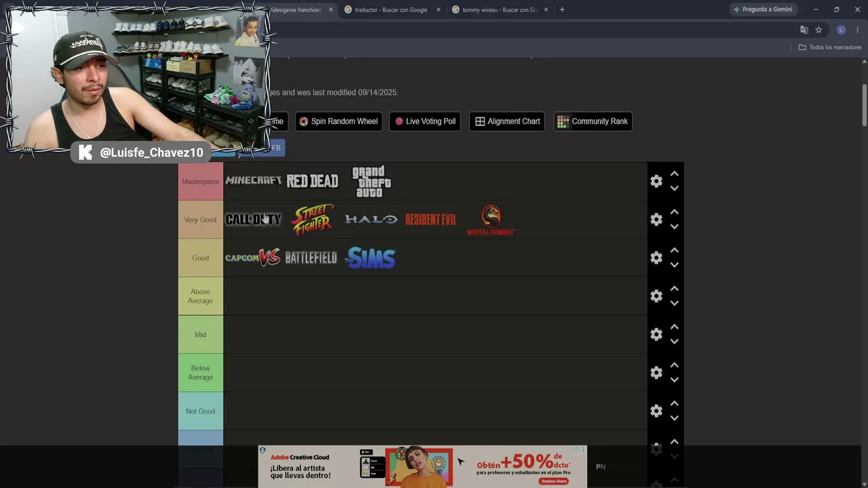The image size is (868, 488).
Task: Click the Not Good tier label
Action: click(201, 411)
